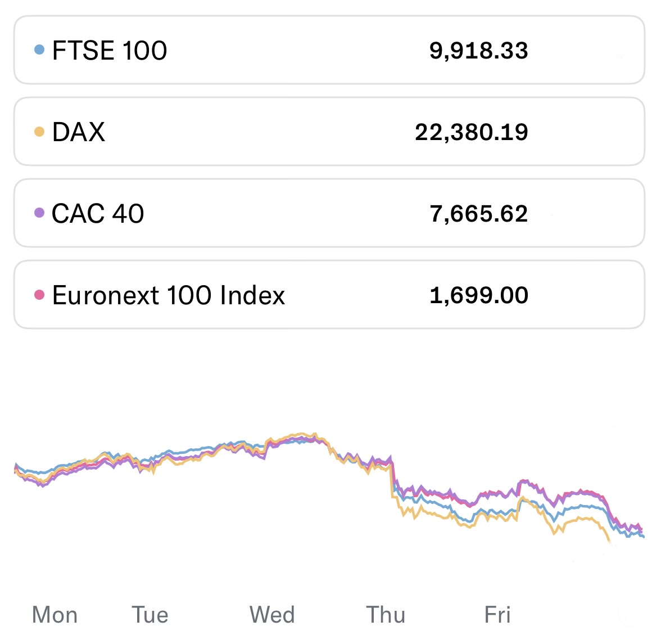The width and height of the screenshot is (661, 644).
Task: Select the FTSE 100 index name
Action: (110, 51)
